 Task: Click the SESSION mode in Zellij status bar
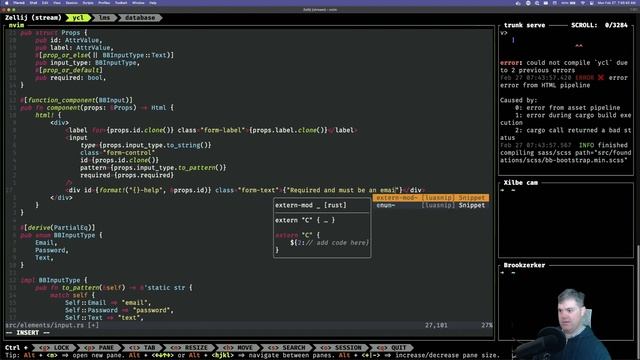(342, 348)
